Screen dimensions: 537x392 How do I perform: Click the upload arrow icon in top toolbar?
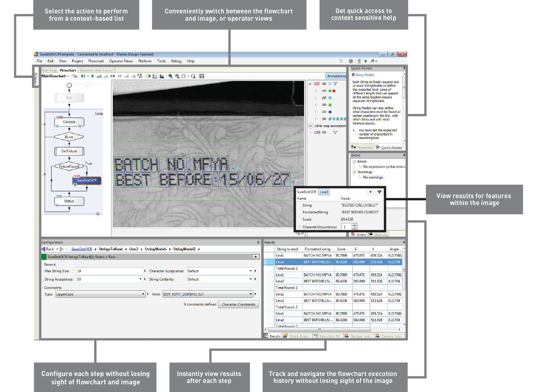pyautogui.click(x=359, y=61)
